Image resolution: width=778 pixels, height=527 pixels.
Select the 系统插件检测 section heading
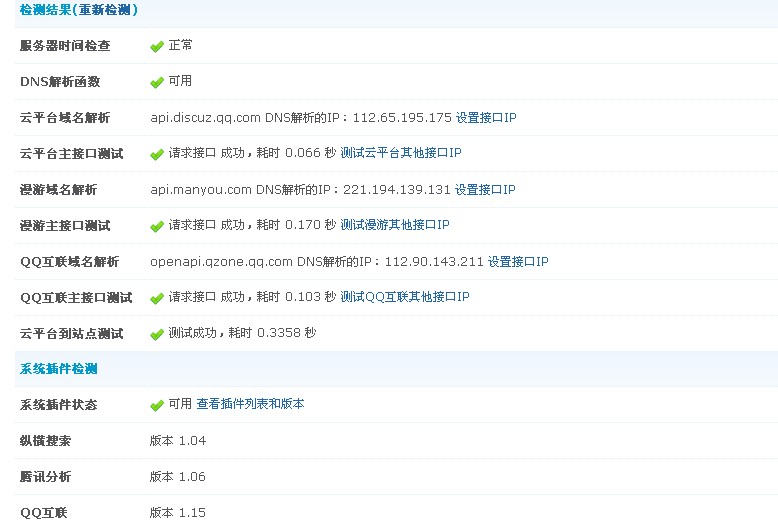(x=59, y=369)
